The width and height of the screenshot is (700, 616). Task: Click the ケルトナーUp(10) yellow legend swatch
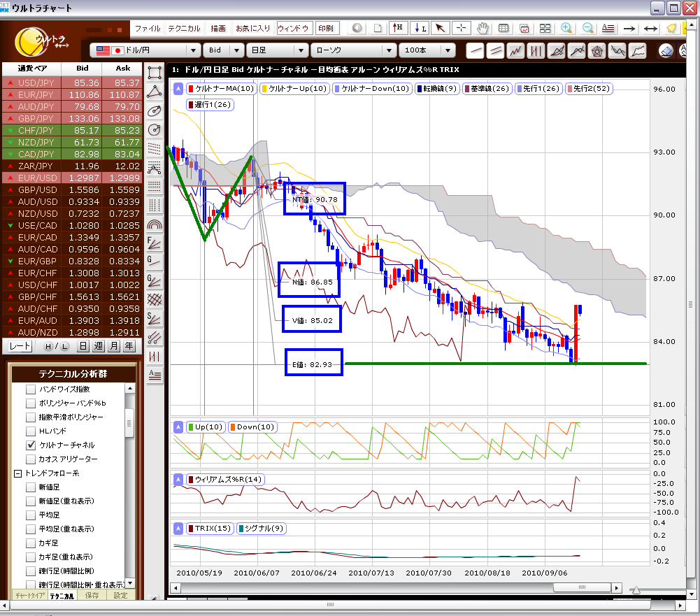point(264,89)
